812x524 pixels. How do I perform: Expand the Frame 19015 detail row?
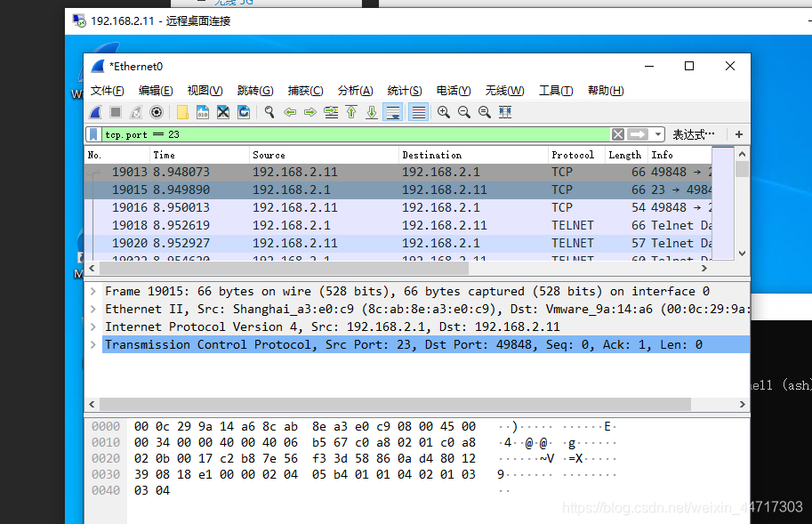click(93, 292)
